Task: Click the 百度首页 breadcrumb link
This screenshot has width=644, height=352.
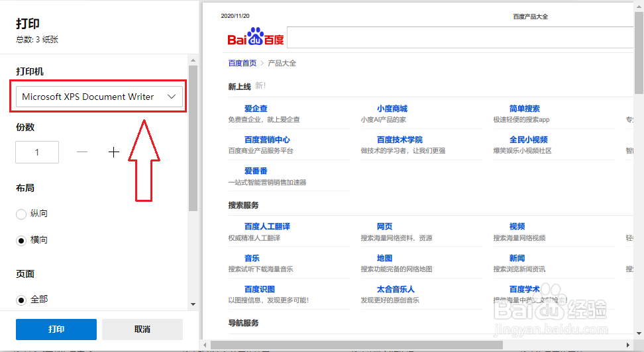Action: click(x=242, y=63)
